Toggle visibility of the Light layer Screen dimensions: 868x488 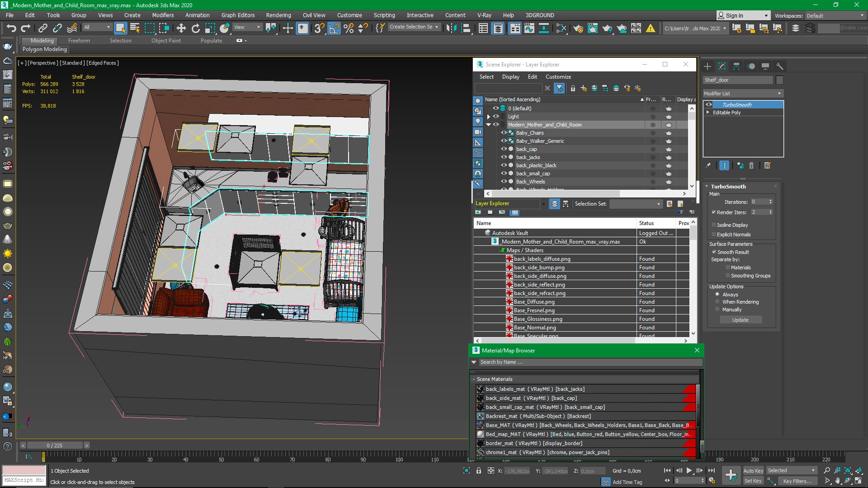pyautogui.click(x=496, y=117)
